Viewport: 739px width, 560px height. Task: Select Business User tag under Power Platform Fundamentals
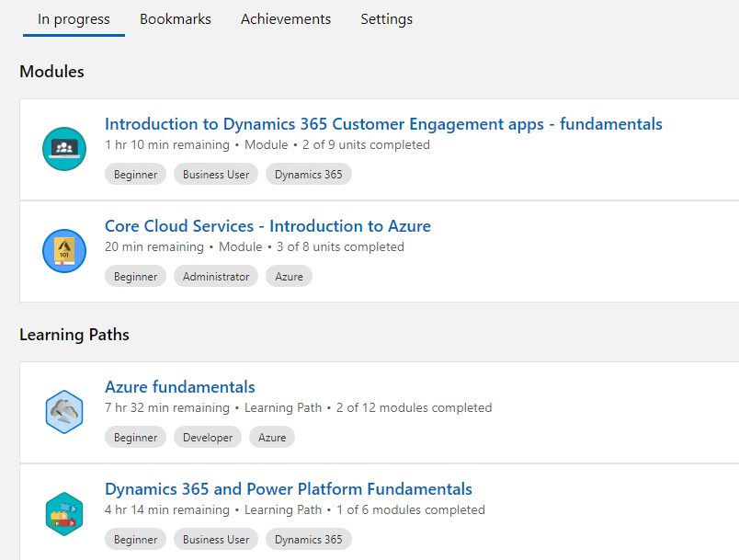pos(216,539)
